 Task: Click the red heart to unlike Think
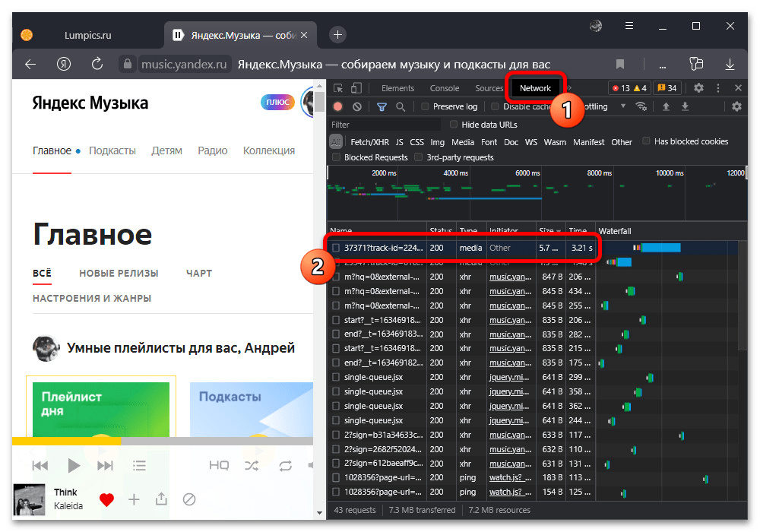[106, 499]
